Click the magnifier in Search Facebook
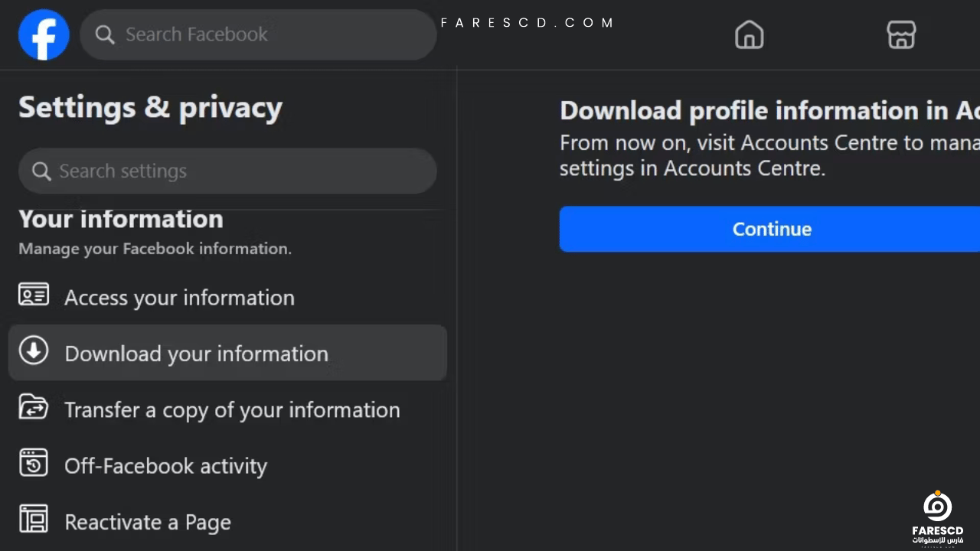The height and width of the screenshot is (551, 980). pyautogui.click(x=105, y=34)
